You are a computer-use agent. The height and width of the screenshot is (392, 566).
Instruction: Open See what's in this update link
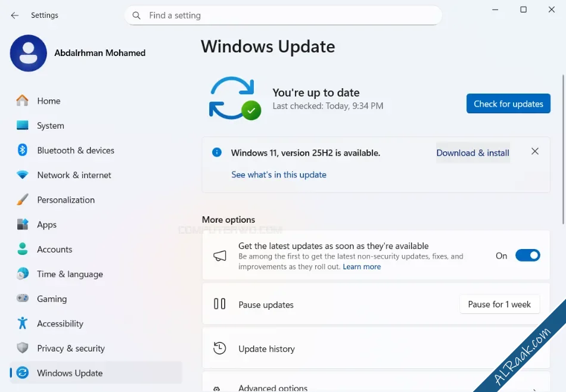coord(279,175)
